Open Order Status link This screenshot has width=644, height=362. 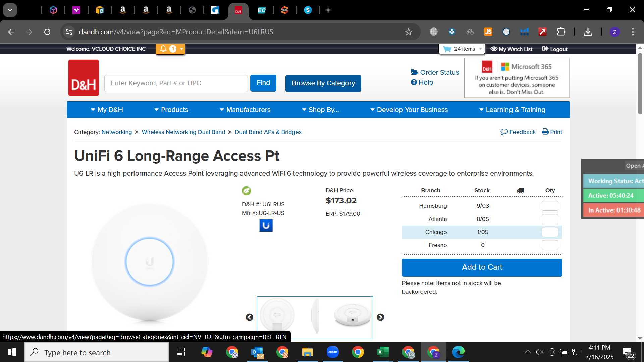tap(435, 72)
